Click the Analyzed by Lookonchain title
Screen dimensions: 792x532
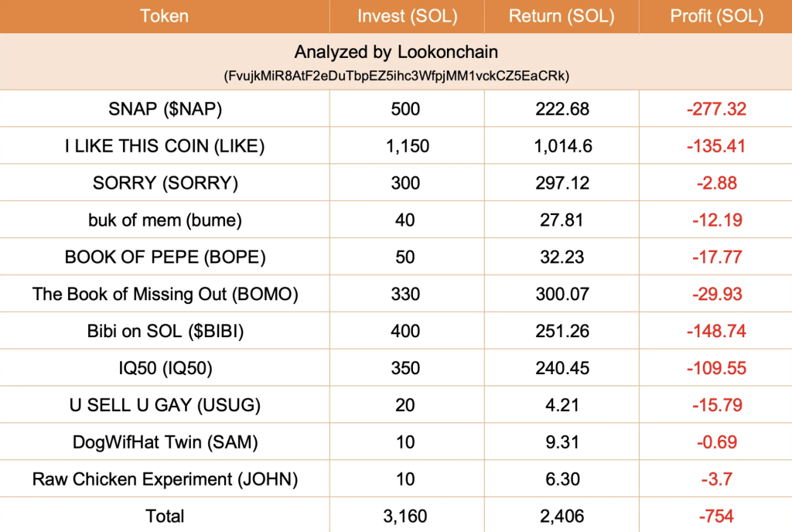click(396, 52)
